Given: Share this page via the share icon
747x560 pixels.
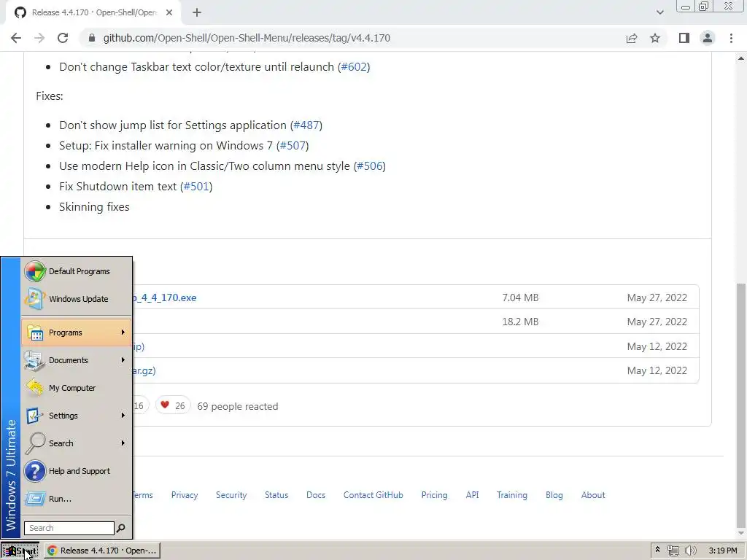Looking at the screenshot, I should [632, 38].
